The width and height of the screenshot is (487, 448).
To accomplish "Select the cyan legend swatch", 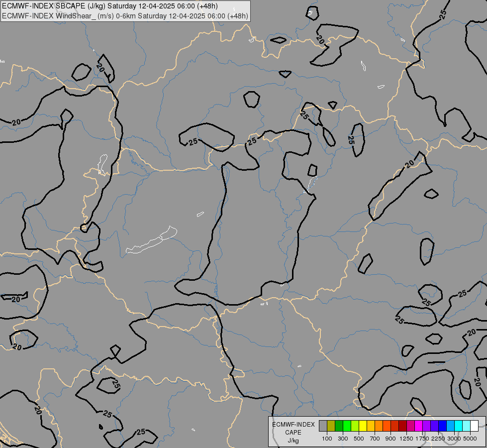I will 459,426.
